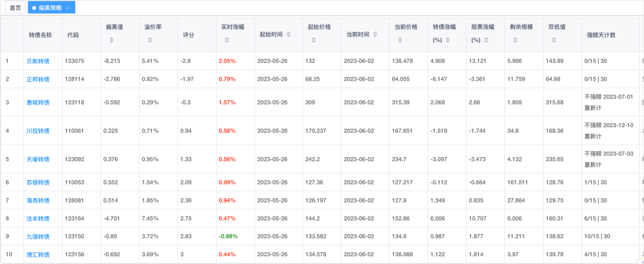Close the 偏离策略 tab
The width and height of the screenshot is (644, 264).
point(67,8)
